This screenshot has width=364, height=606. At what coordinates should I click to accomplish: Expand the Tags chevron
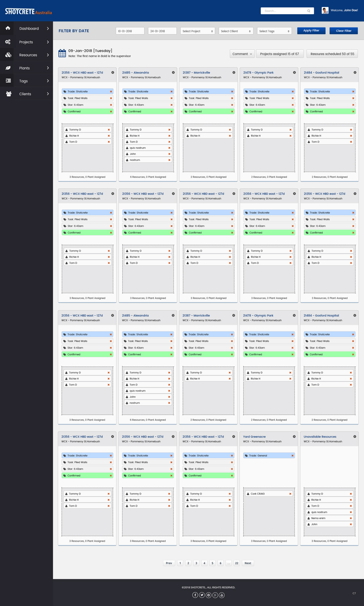point(48,81)
